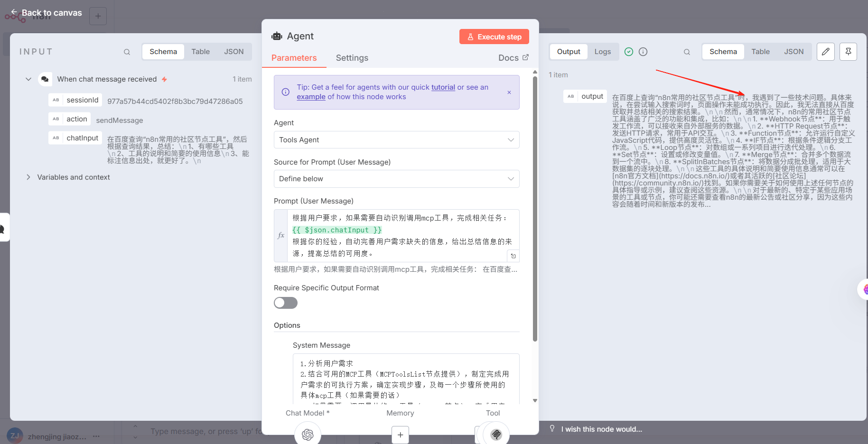
Task: Open Source for Prompt dropdown
Action: click(x=396, y=179)
